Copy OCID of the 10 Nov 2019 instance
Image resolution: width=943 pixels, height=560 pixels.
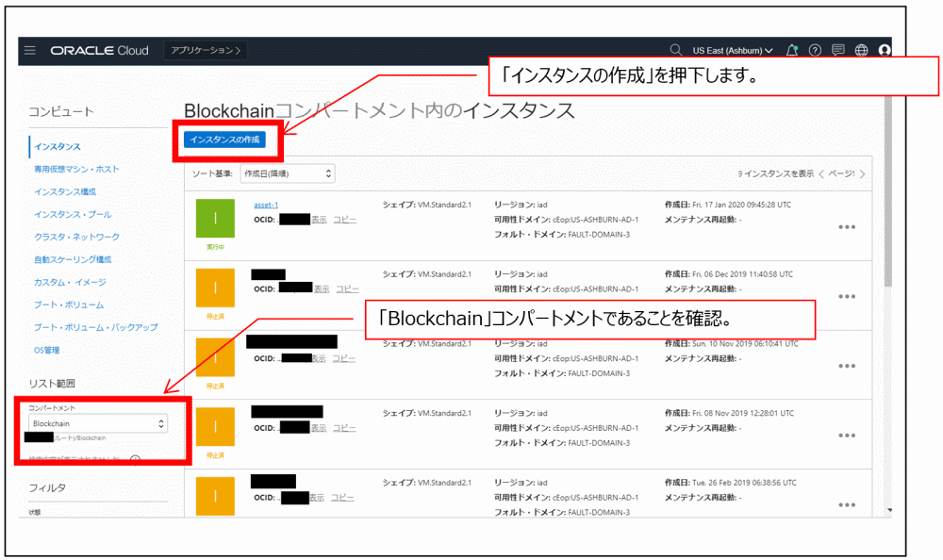344,358
